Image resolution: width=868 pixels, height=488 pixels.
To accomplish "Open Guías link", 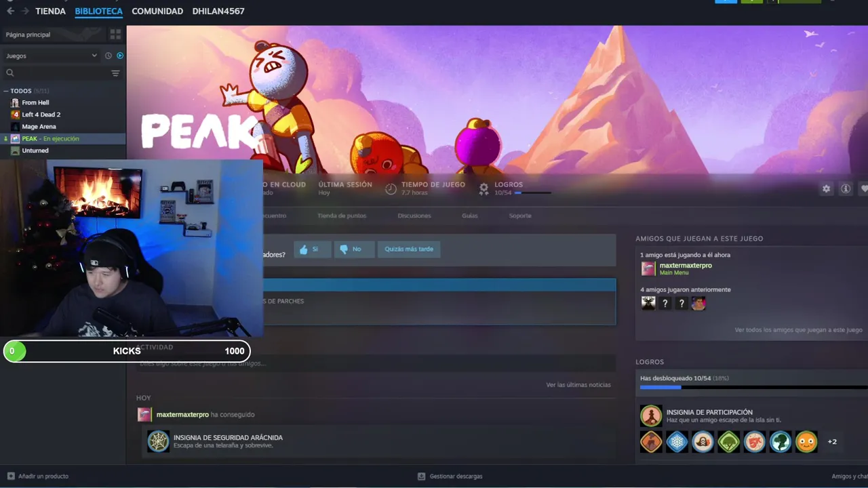I will tap(470, 216).
